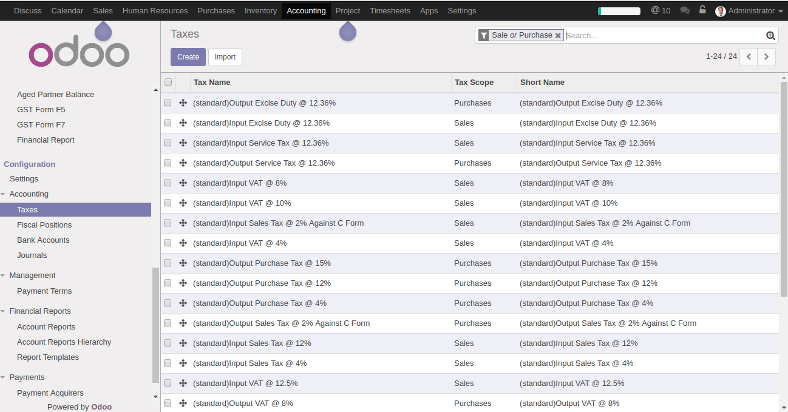Click the search magnifier icon
The width and height of the screenshot is (788, 412).
click(x=770, y=35)
